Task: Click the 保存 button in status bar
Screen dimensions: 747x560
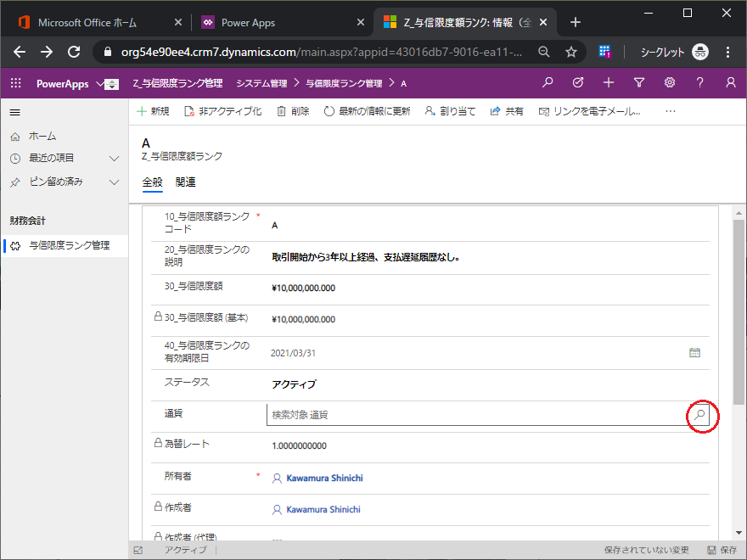Action: 722,551
